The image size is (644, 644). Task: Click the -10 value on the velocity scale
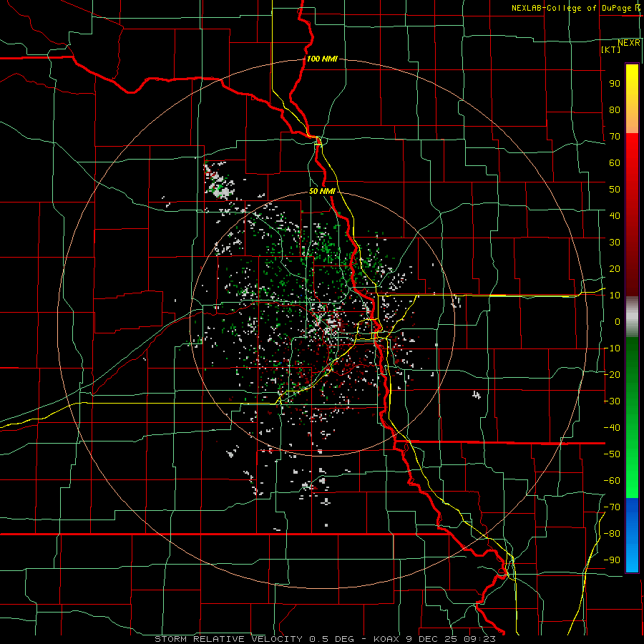[612, 348]
